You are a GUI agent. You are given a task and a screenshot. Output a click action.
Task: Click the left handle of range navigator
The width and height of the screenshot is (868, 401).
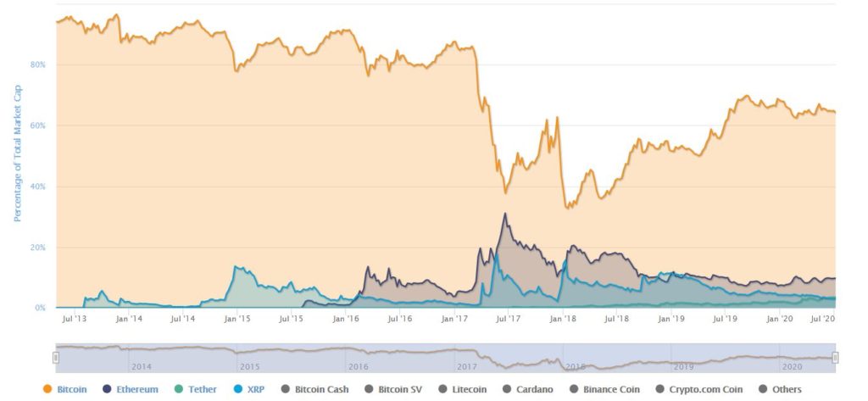(56, 357)
